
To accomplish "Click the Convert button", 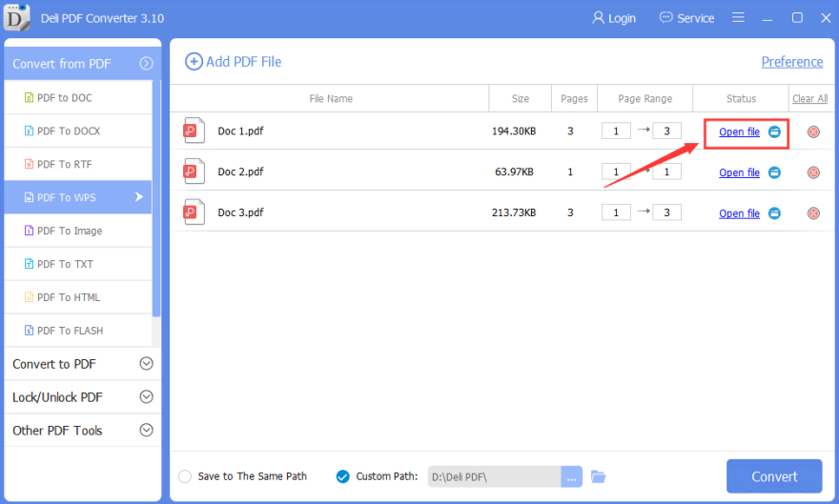I will (774, 475).
